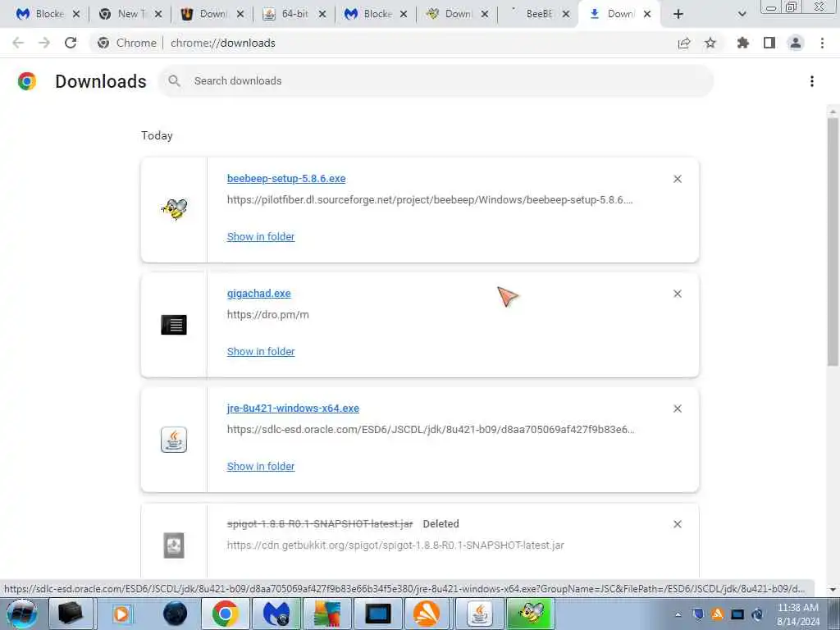Viewport: 840px width, 630px height.
Task: Open the Chrome profile avatar
Action: 796,43
